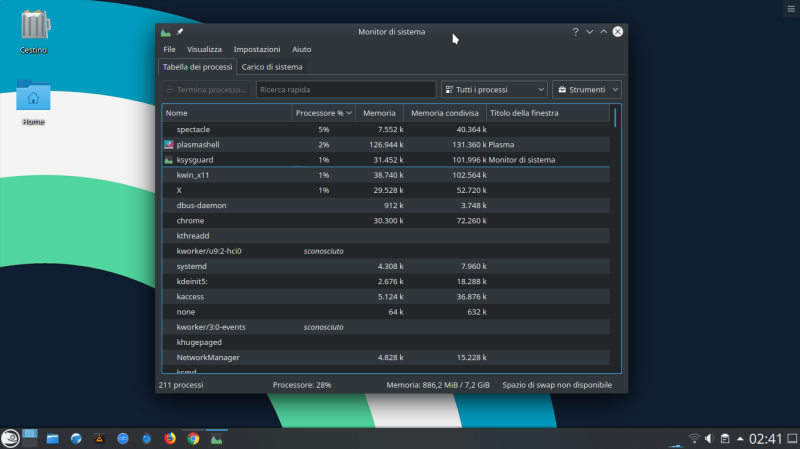Open Firefox from the taskbar
Image resolution: width=800 pixels, height=449 pixels.
pyautogui.click(x=170, y=438)
